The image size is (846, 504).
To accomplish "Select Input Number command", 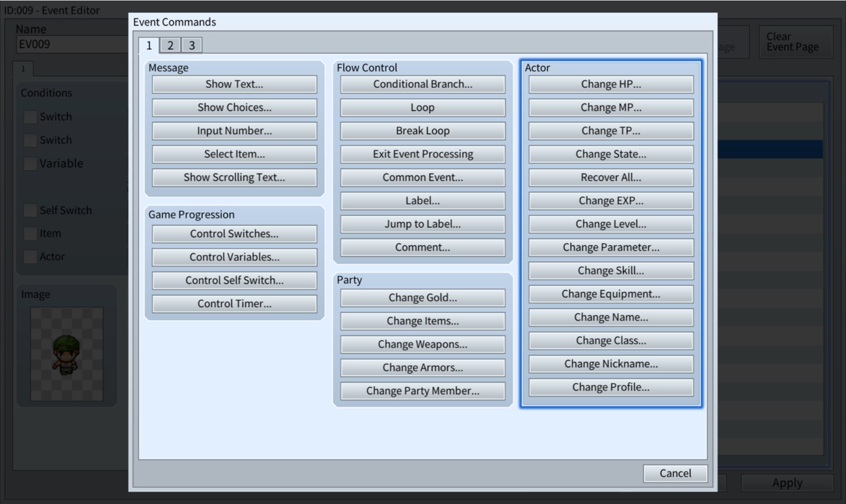I will [234, 131].
